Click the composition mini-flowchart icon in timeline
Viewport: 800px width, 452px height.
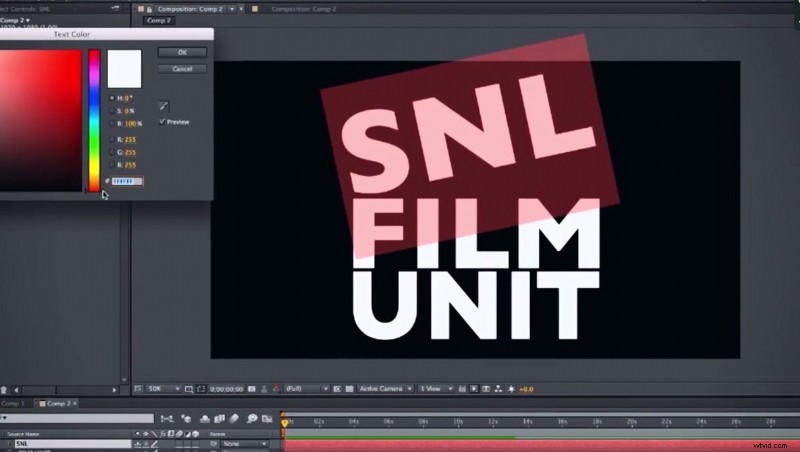point(167,420)
